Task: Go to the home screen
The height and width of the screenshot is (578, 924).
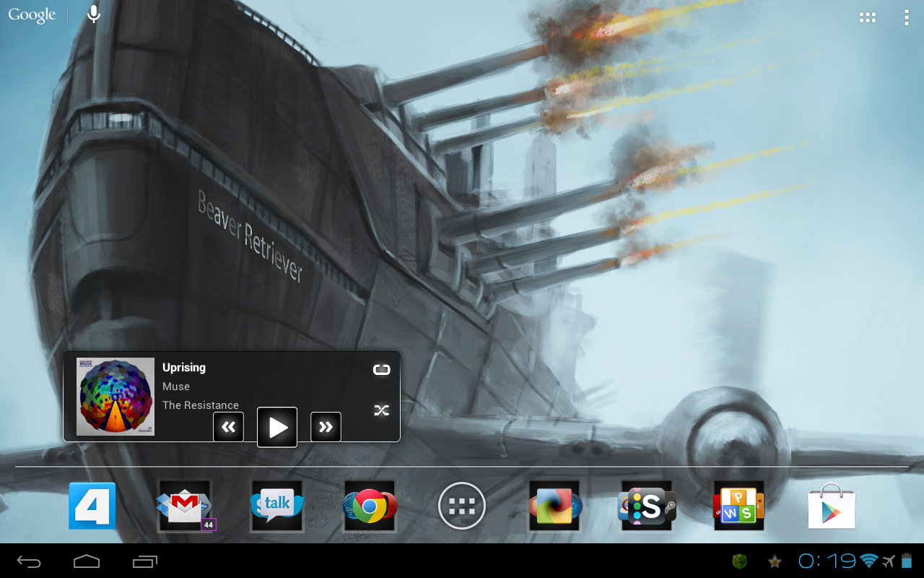Action: 87,561
